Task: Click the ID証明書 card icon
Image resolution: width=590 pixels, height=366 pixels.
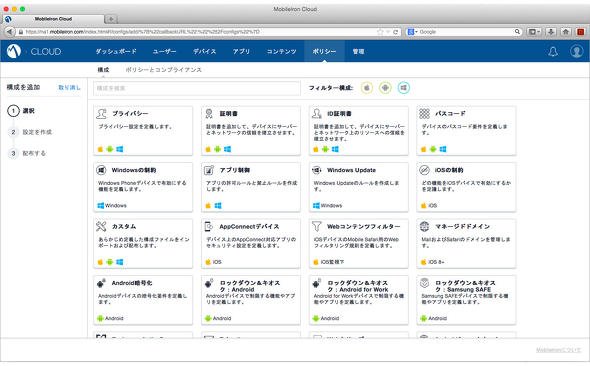Action: [317, 113]
